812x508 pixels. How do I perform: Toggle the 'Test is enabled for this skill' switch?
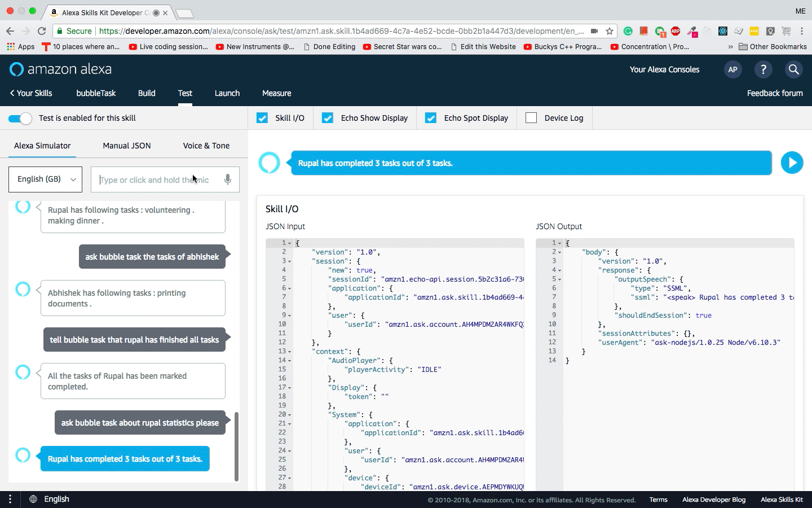[20, 118]
